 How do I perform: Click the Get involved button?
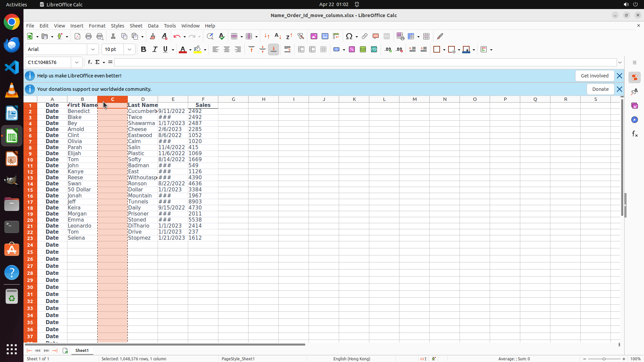pos(594,76)
